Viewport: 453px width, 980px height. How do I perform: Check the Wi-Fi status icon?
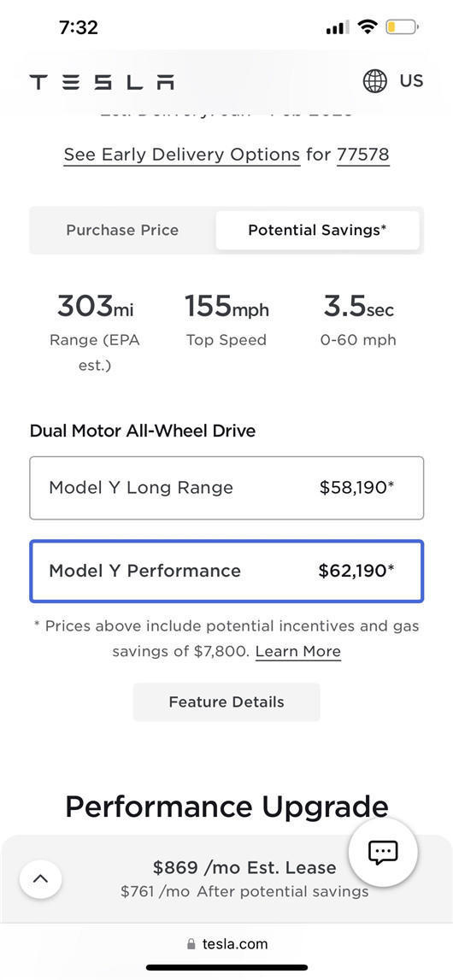(x=368, y=26)
